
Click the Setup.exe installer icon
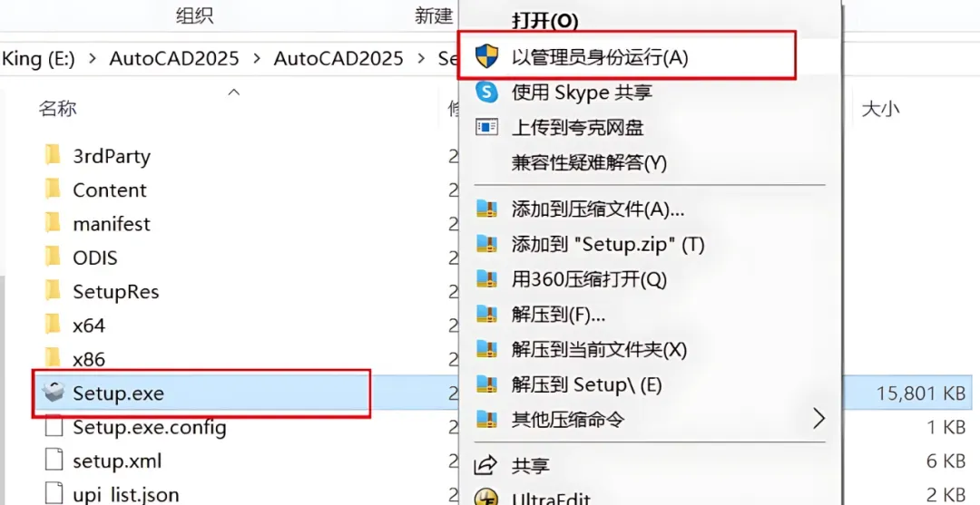53,393
